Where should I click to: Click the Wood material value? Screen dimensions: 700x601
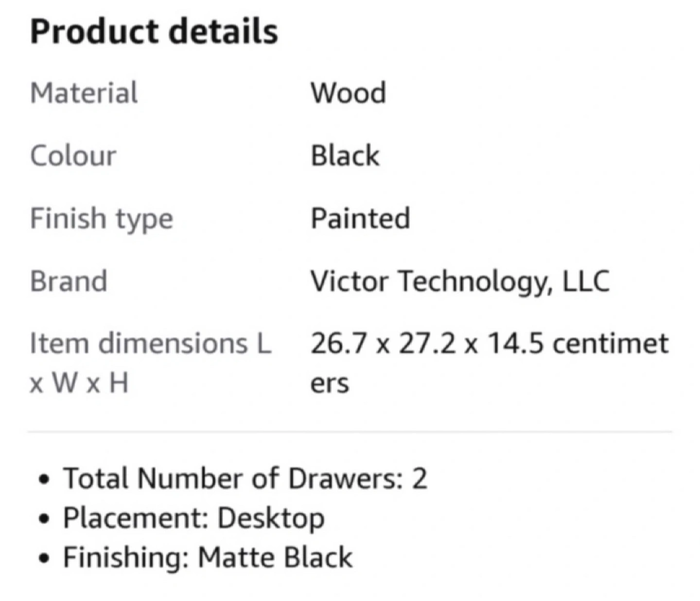pyautogui.click(x=348, y=93)
